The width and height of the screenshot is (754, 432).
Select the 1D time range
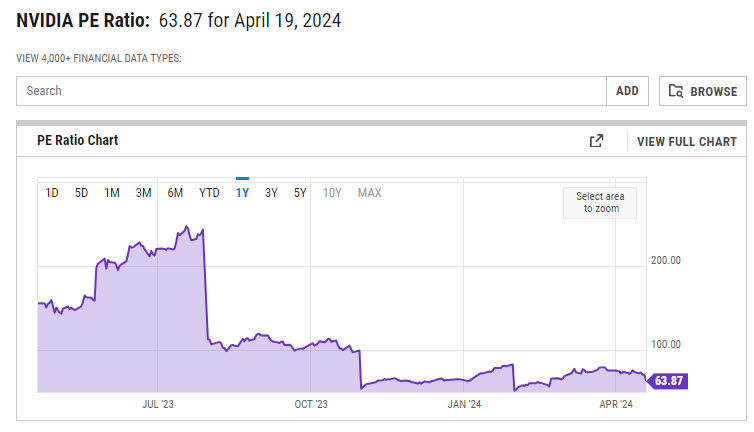[51, 193]
